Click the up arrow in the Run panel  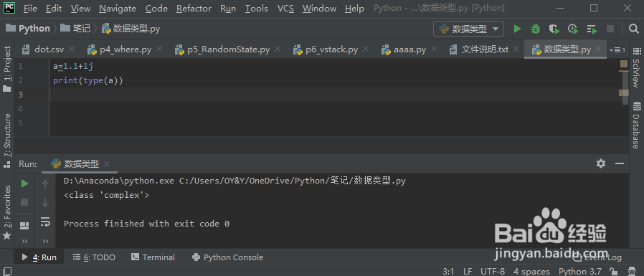coord(45,184)
